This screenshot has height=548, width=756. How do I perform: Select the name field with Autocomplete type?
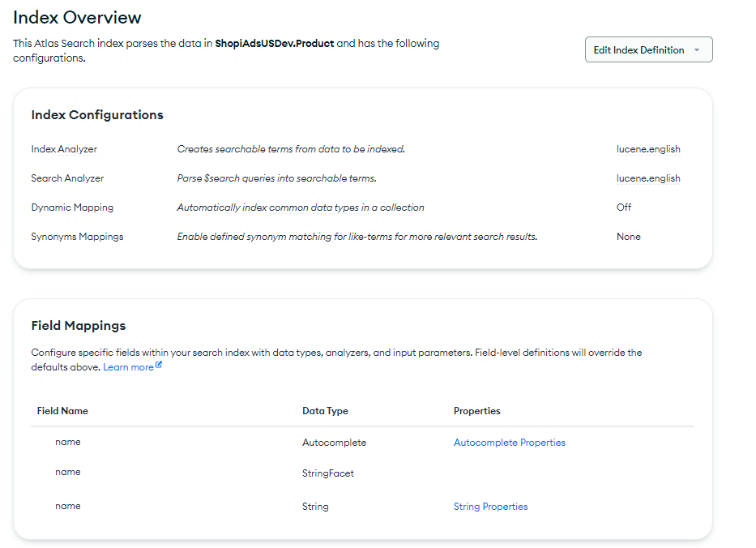coord(68,442)
